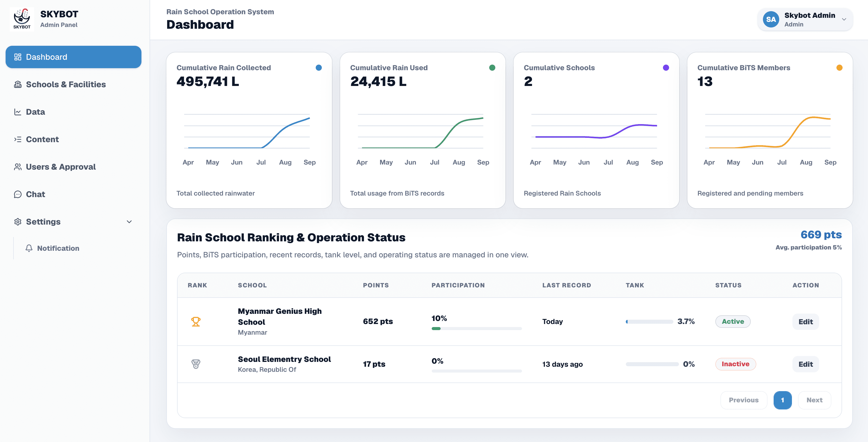This screenshot has width=868, height=442.
Task: Open the Skybot Admin account dropdown
Action: click(x=805, y=20)
